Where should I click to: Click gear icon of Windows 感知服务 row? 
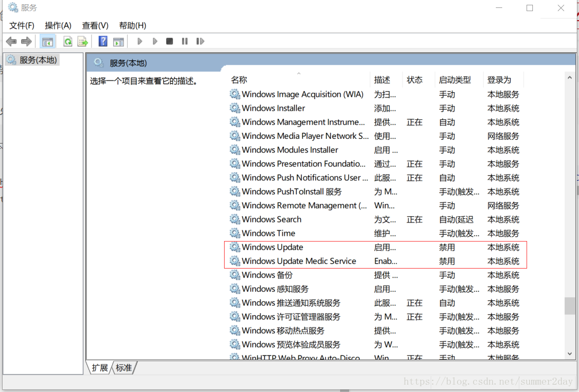[x=235, y=288]
